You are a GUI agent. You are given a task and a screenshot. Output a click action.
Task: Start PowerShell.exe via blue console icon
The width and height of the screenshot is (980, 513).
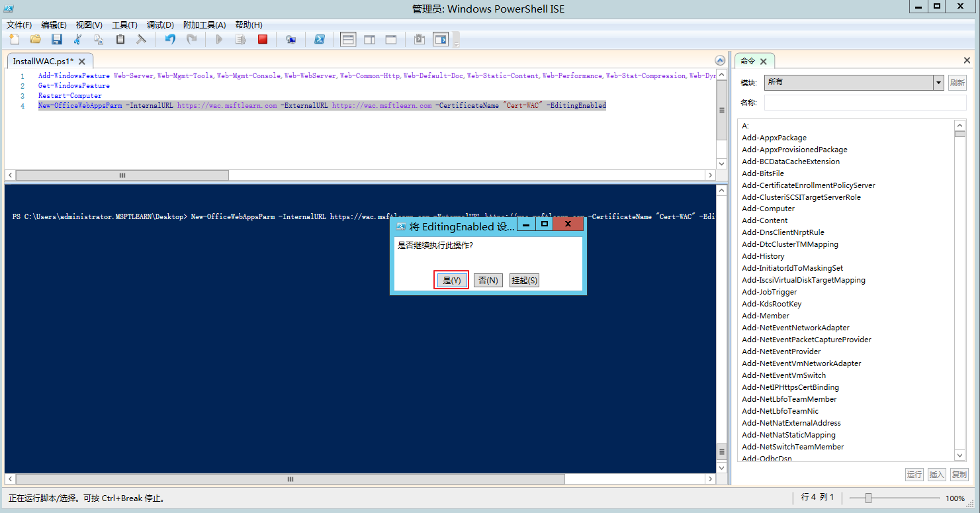coord(319,39)
